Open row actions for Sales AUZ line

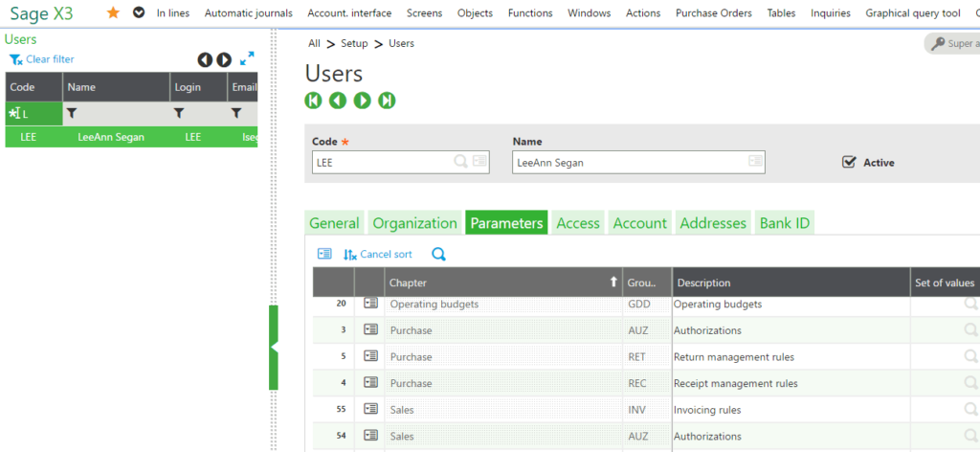point(370,435)
